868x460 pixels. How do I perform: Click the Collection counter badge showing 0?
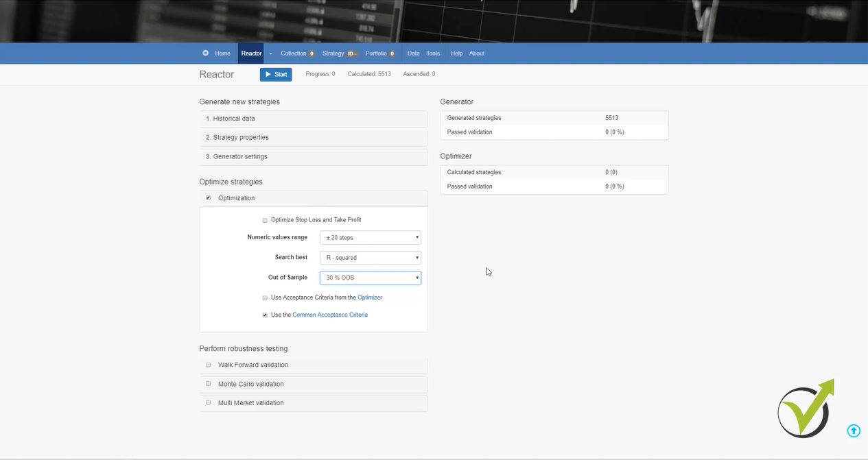pyautogui.click(x=311, y=53)
